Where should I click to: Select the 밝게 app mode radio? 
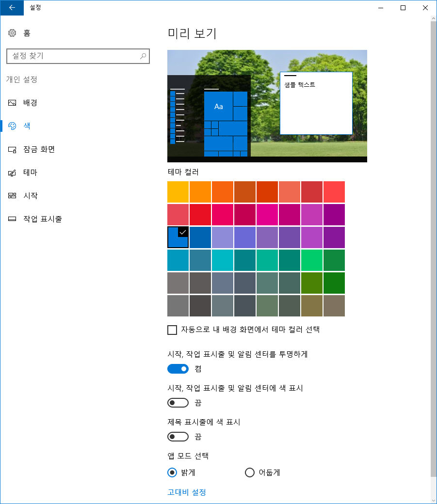click(172, 472)
